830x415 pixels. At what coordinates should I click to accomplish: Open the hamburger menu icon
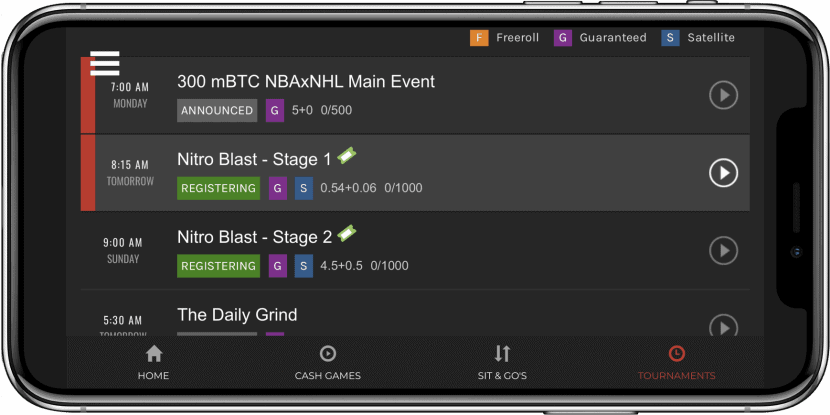tap(105, 63)
